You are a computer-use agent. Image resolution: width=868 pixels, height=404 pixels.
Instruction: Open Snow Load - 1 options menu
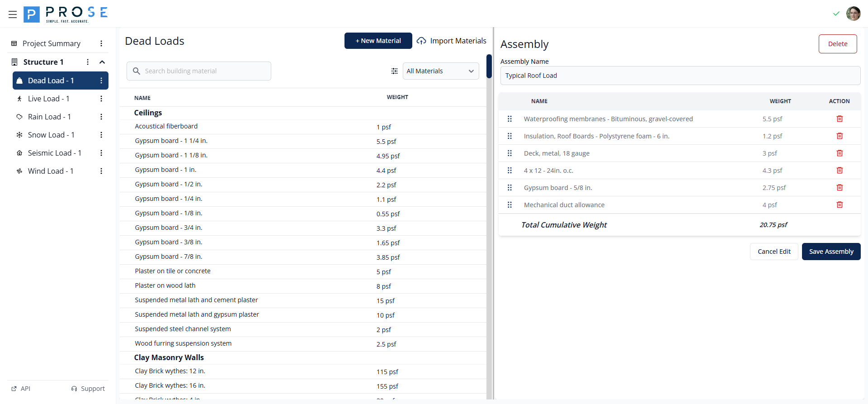[101, 135]
